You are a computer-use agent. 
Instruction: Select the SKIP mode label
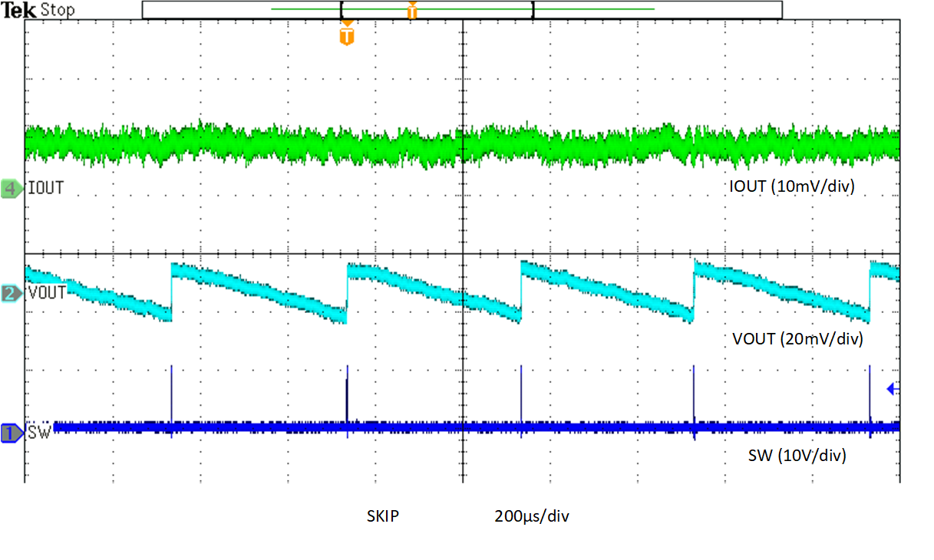point(384,516)
